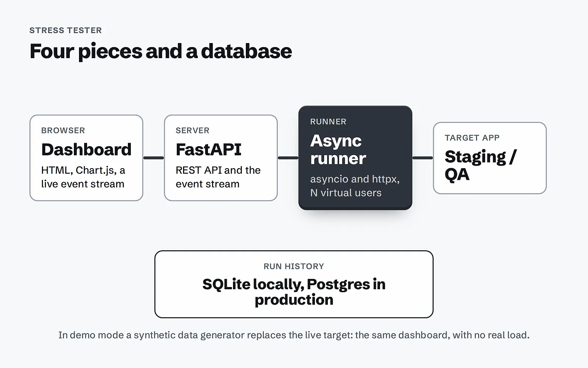Select the 'Four pieces and a database' heading
588x368 pixels.
[x=161, y=51]
